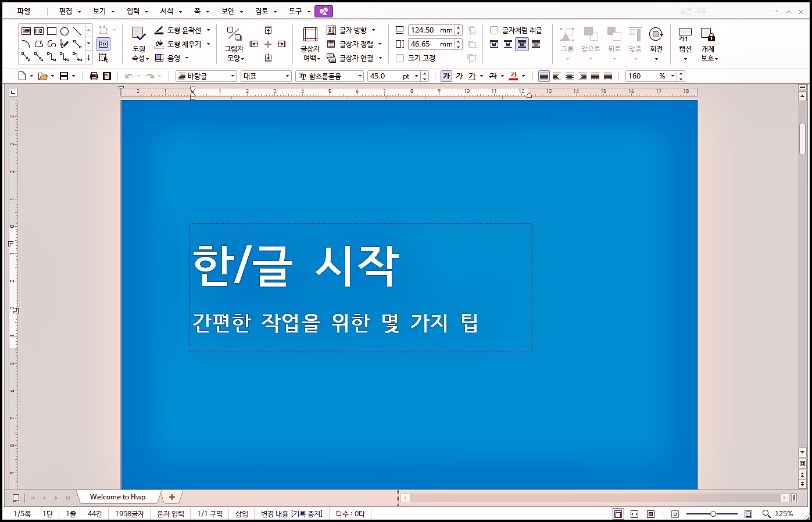The height and width of the screenshot is (522, 812).
Task: Click the save disk icon
Action: click(x=65, y=76)
